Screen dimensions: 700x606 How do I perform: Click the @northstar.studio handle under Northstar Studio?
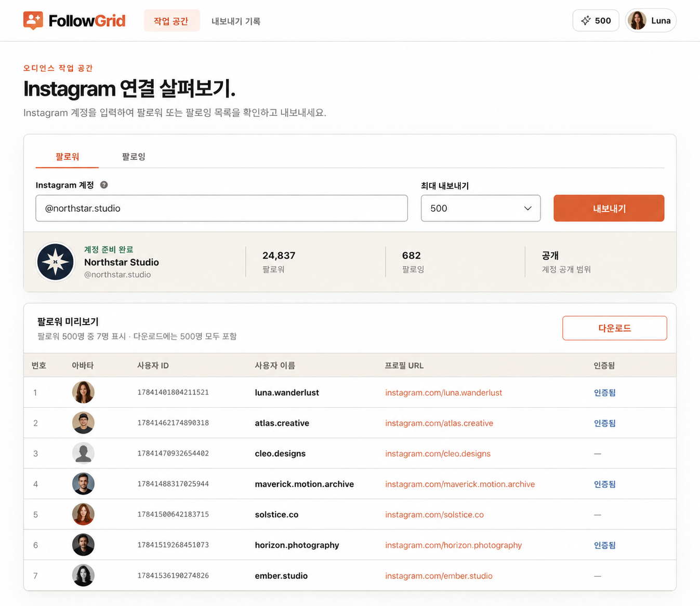tap(117, 275)
